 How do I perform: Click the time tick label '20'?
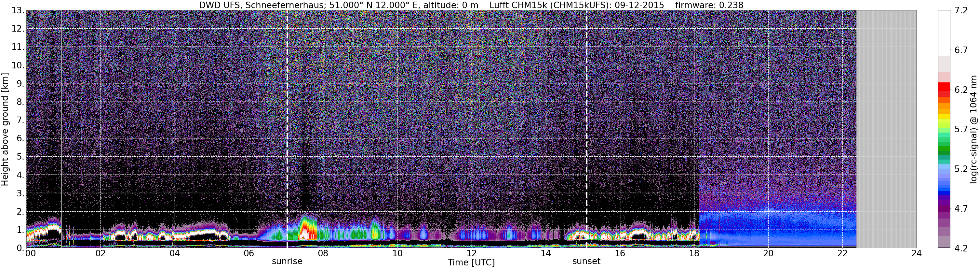click(x=768, y=253)
